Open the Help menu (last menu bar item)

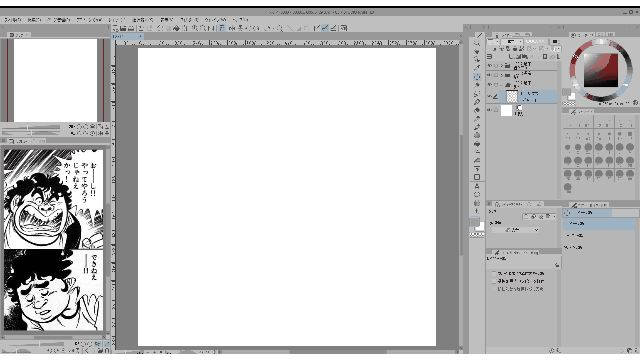coord(240,20)
